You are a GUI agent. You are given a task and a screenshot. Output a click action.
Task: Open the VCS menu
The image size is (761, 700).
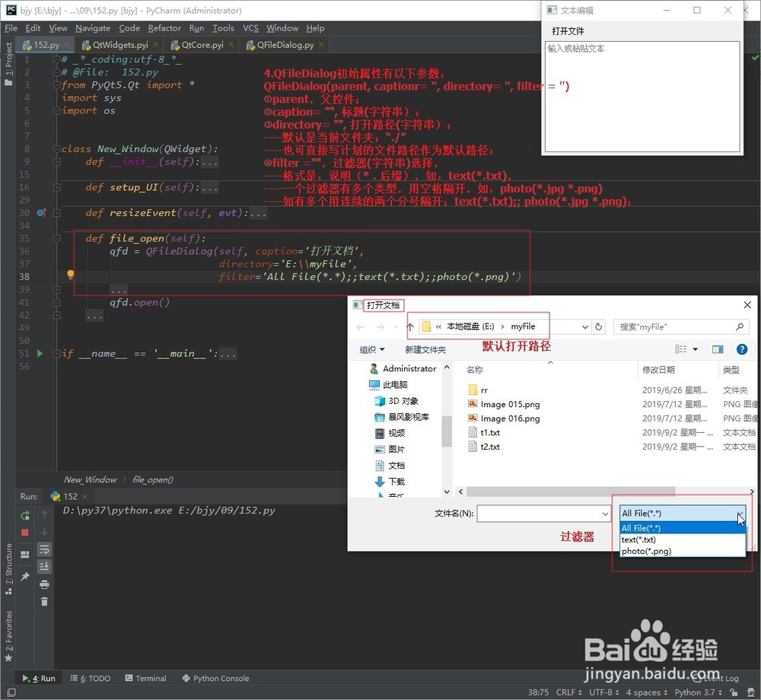pos(250,28)
